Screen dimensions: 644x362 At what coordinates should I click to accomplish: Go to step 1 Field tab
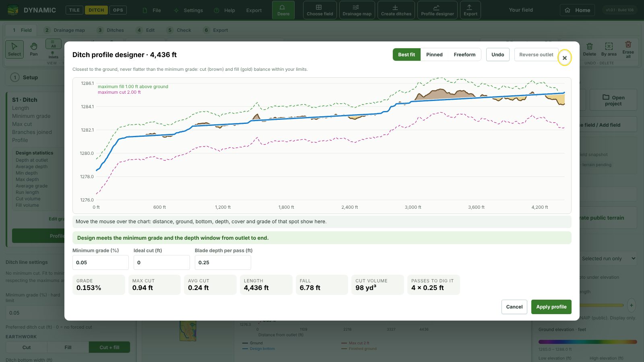coord(22,30)
